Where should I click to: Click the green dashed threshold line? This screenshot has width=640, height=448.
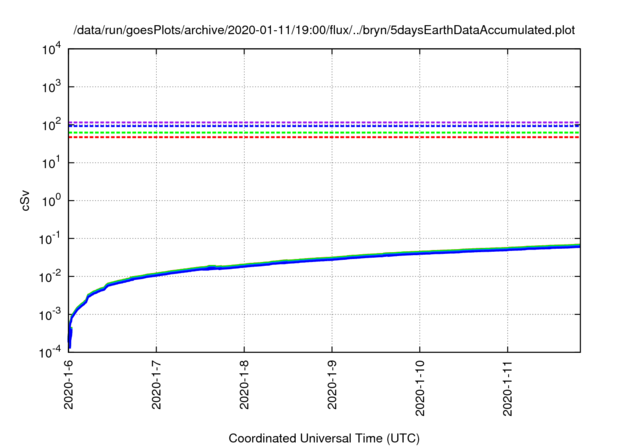(324, 133)
